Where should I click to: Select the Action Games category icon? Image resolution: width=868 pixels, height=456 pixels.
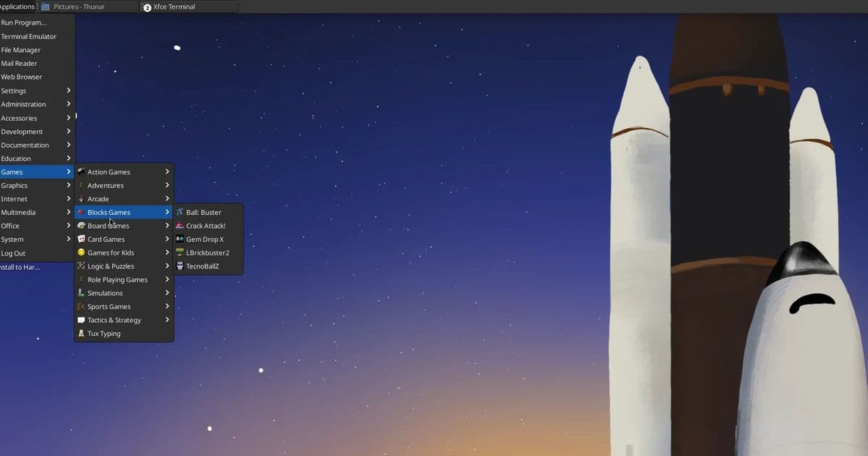[x=81, y=172]
